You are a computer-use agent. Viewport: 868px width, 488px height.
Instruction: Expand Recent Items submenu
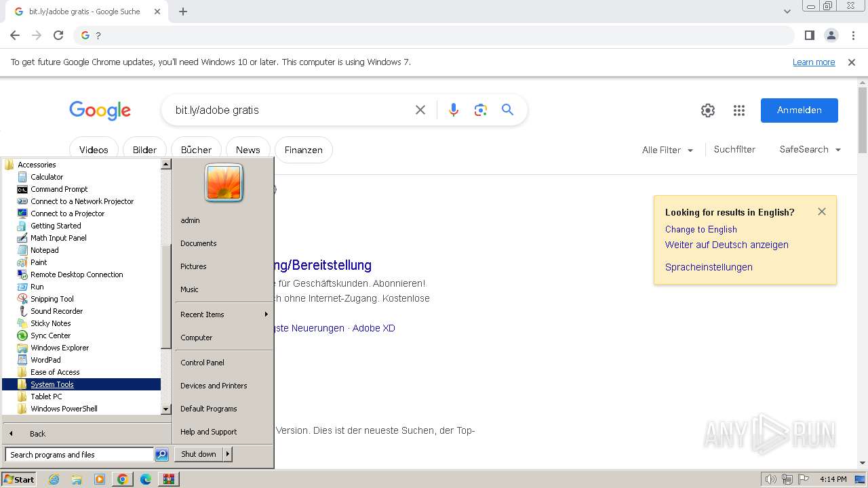click(224, 314)
